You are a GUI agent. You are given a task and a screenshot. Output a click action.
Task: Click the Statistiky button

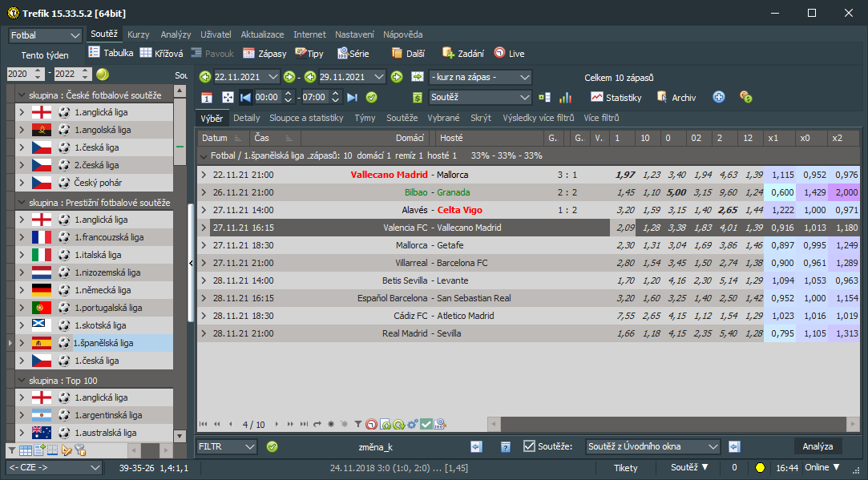pos(616,98)
